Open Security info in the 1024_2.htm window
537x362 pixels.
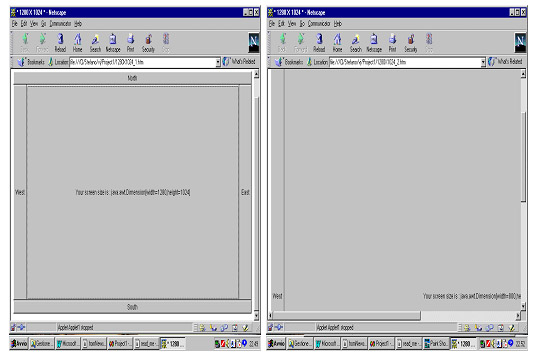[x=411, y=42]
